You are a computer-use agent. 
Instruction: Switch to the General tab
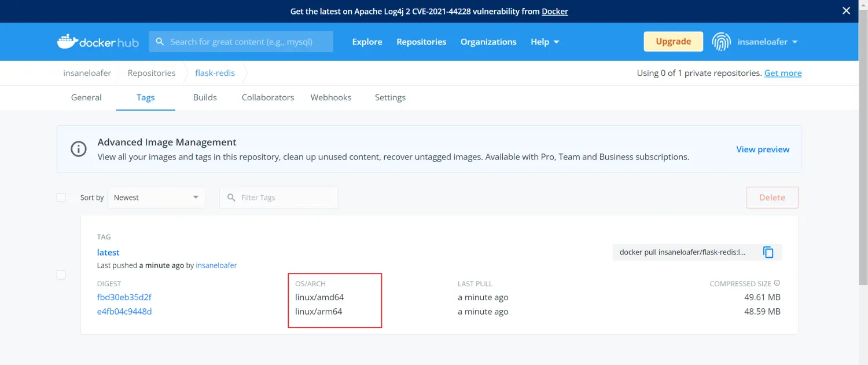click(x=86, y=97)
